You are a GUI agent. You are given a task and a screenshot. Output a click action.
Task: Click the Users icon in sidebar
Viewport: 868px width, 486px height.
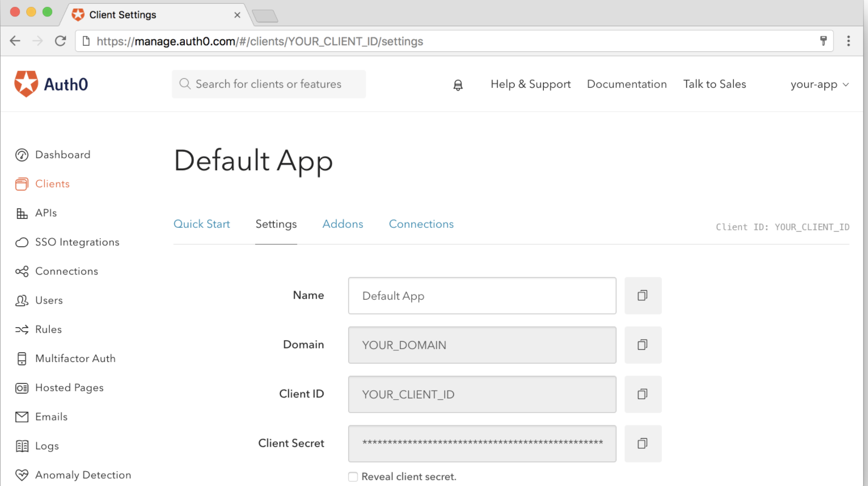pos(22,300)
